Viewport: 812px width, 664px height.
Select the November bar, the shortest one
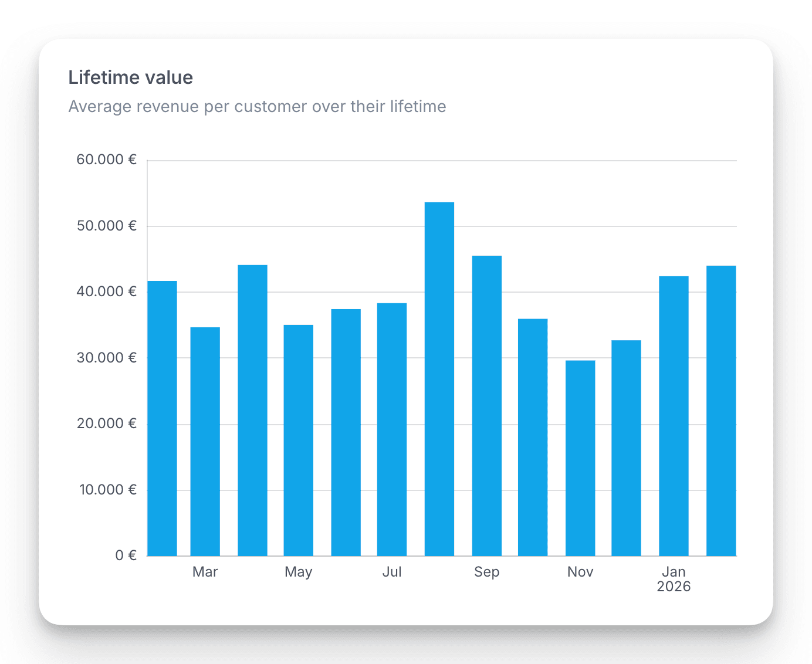point(580,458)
